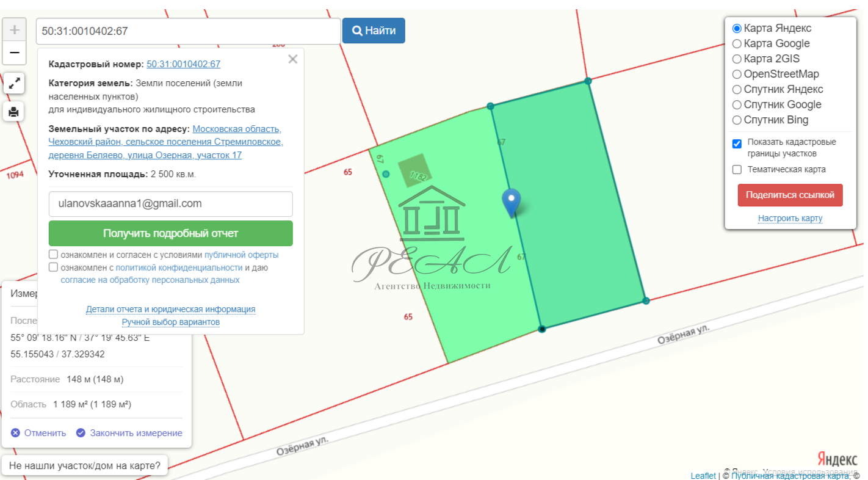The height and width of the screenshot is (480, 868).
Task: Select the Карта 2GIS radio button
Action: pos(737,59)
